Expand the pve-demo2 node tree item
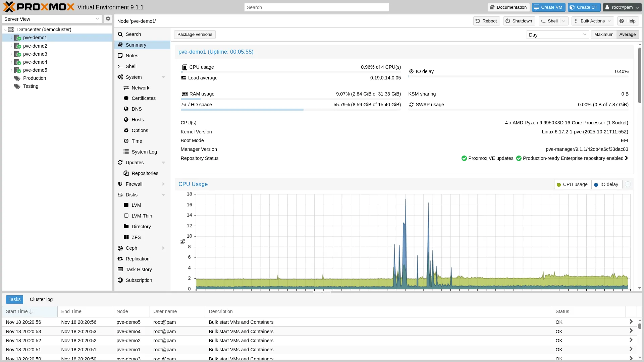Viewport: 644px width, 362px height. [x=11, y=46]
